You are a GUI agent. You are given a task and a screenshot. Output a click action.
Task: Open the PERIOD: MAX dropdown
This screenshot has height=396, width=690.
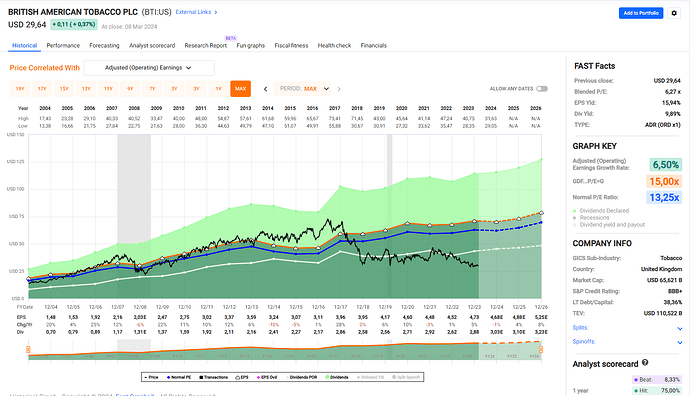[x=302, y=89]
